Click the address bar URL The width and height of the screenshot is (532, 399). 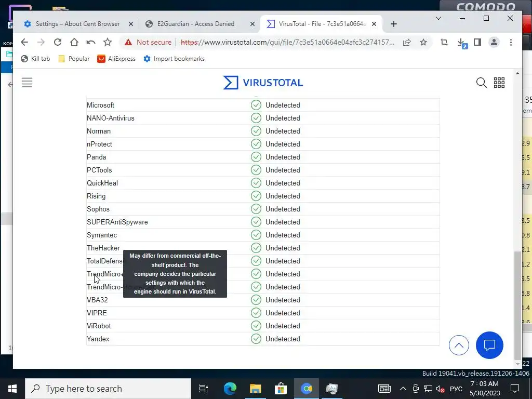point(287,42)
